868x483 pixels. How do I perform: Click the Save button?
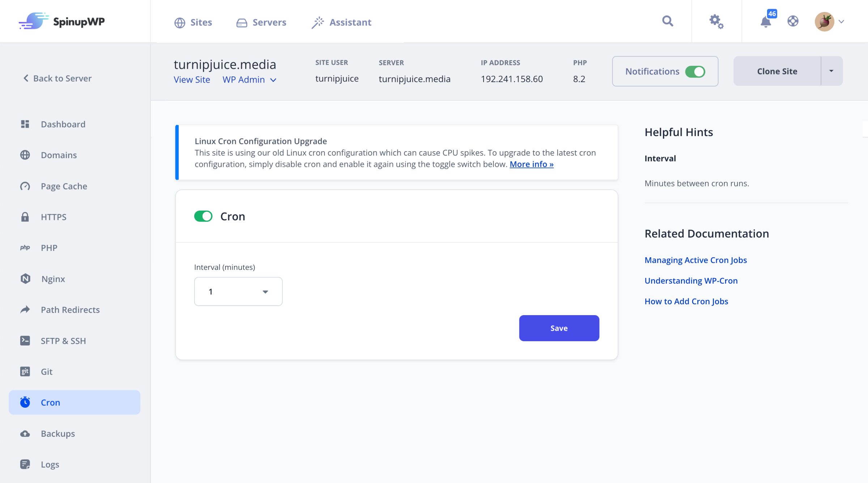558,328
